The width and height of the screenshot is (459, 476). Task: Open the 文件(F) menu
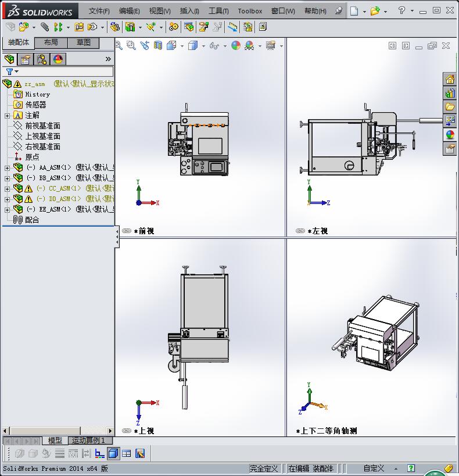point(99,11)
